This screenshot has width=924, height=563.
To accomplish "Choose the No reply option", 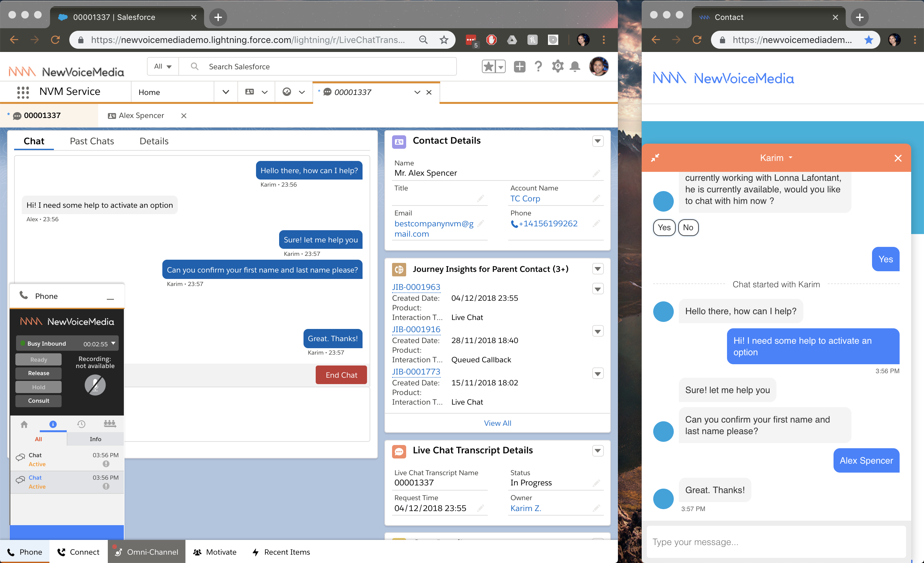I will pos(688,228).
